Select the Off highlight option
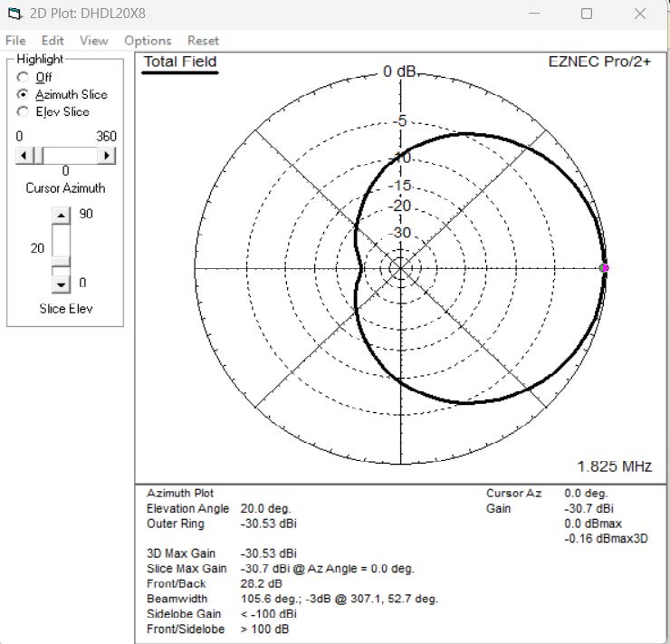The width and height of the screenshot is (670, 644). point(23,78)
